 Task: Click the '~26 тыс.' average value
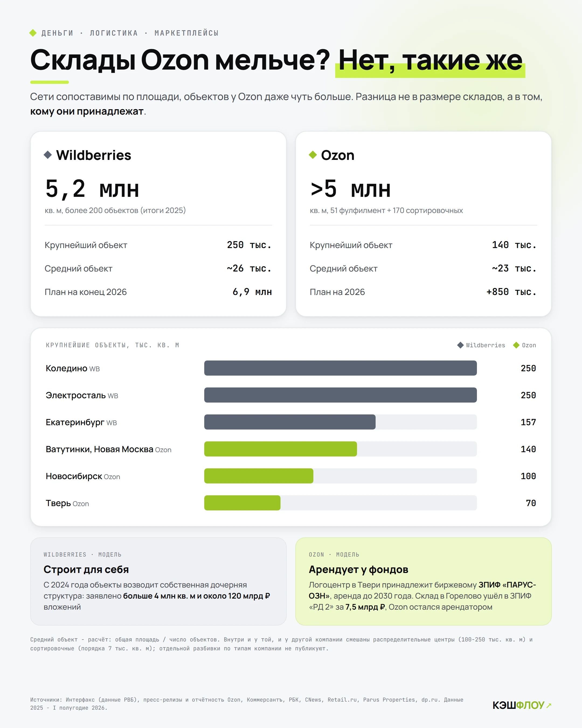[249, 269]
